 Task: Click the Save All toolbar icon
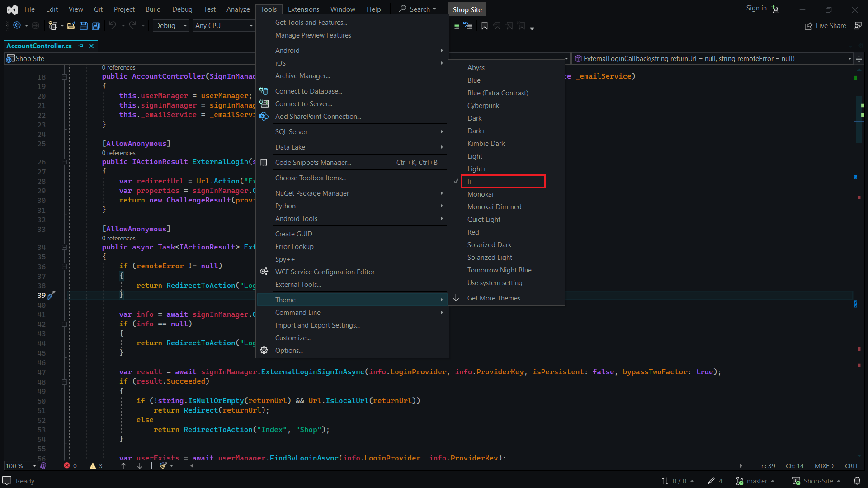pos(96,26)
